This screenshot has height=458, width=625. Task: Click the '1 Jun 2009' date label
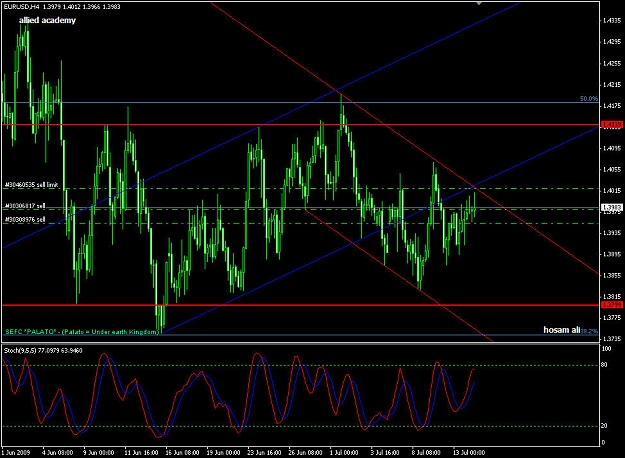16,452
